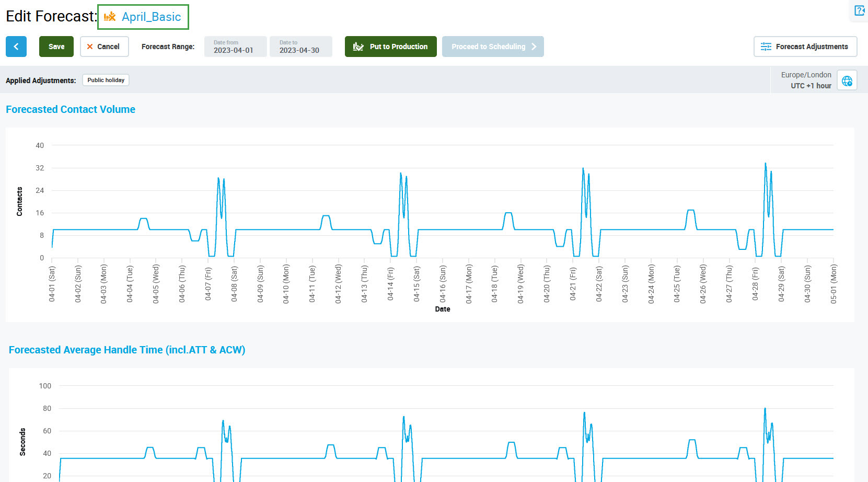Image resolution: width=868 pixels, height=482 pixels.
Task: Click the help icon in top-right corner
Action: (859, 10)
